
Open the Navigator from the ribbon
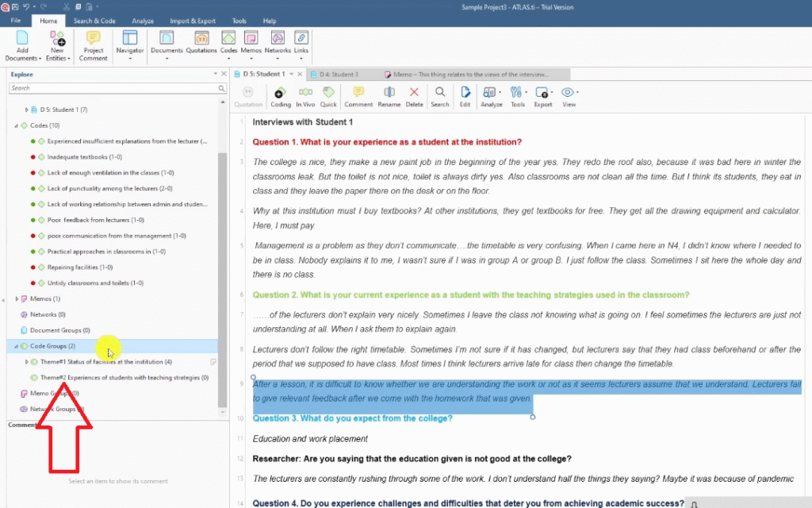coord(130,46)
